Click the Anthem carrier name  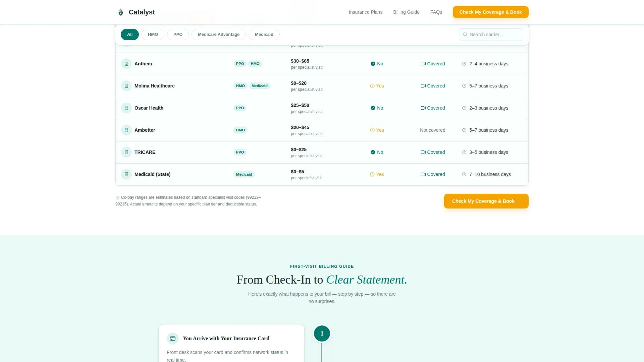143,64
